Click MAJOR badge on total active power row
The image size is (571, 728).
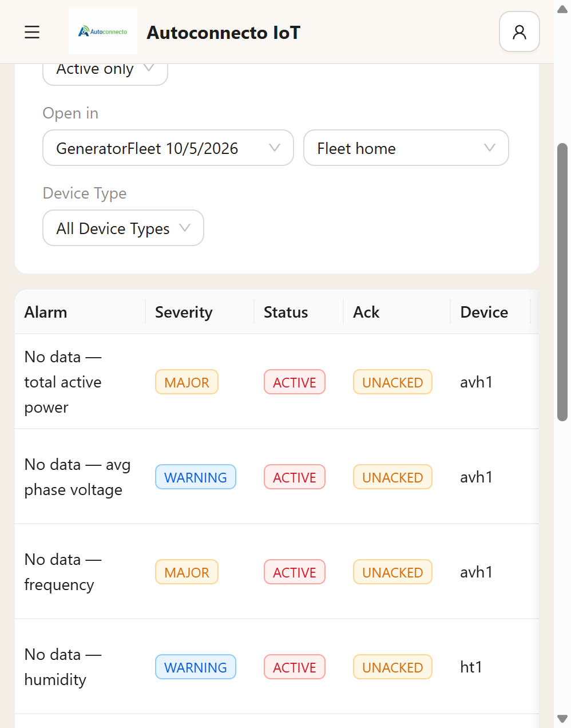[187, 382]
